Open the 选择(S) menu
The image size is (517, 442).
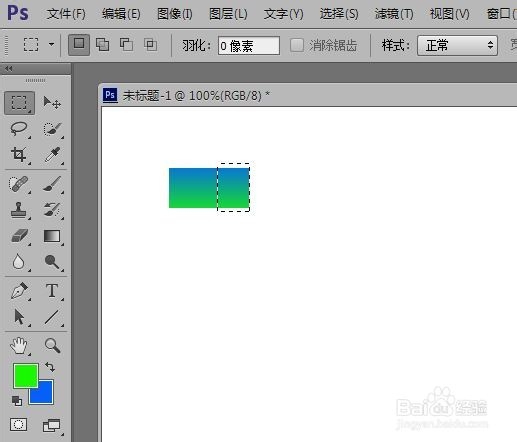pos(339,14)
